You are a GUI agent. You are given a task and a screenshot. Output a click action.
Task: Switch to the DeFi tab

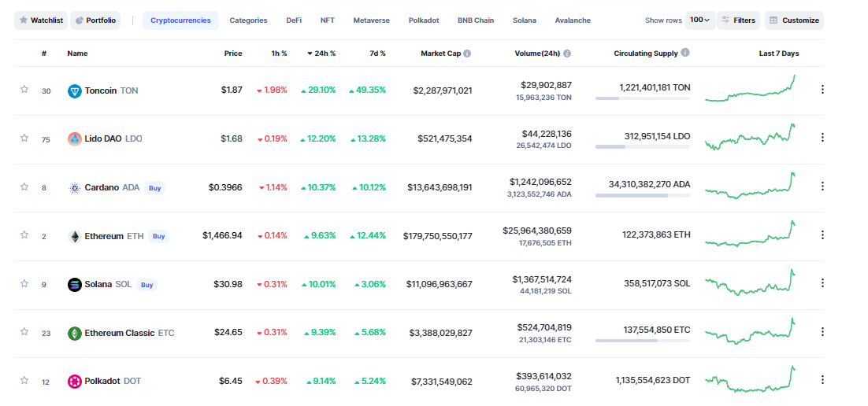pyautogui.click(x=294, y=20)
